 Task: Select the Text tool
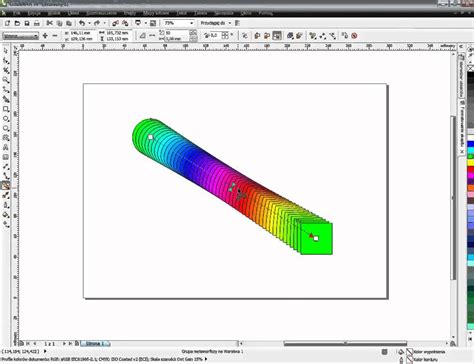(6, 147)
